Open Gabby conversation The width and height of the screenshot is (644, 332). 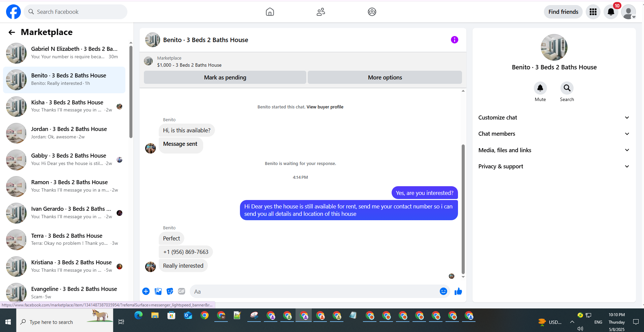(64, 160)
